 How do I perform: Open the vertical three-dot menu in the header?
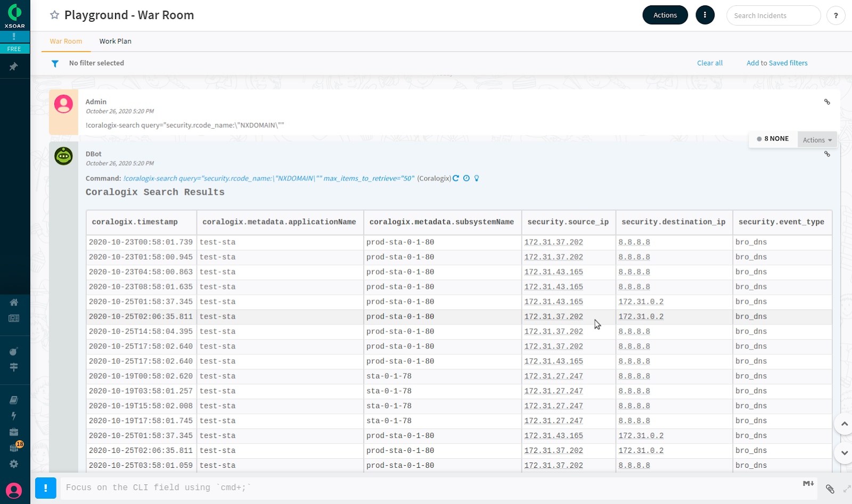[x=705, y=15]
